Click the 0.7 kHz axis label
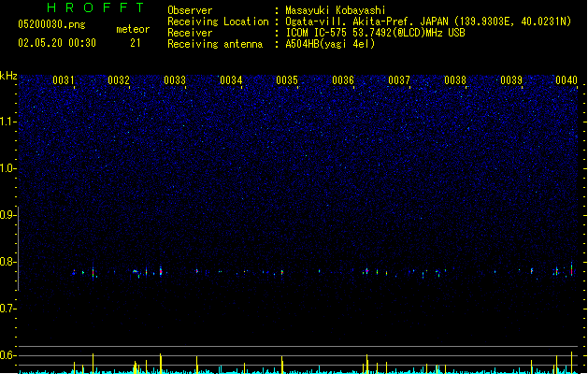 pos(8,309)
